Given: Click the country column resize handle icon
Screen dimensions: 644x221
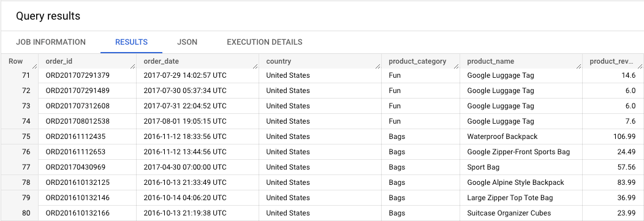Looking at the screenshot, I should (x=378, y=67).
